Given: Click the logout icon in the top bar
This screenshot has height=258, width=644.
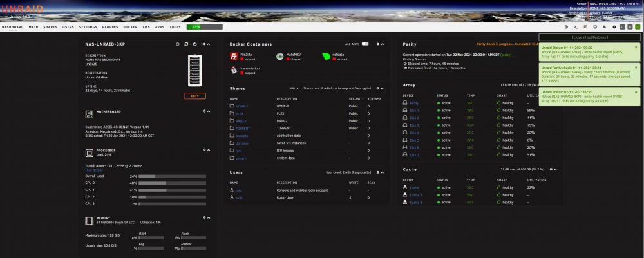Looking at the screenshot, I should point(566,27).
